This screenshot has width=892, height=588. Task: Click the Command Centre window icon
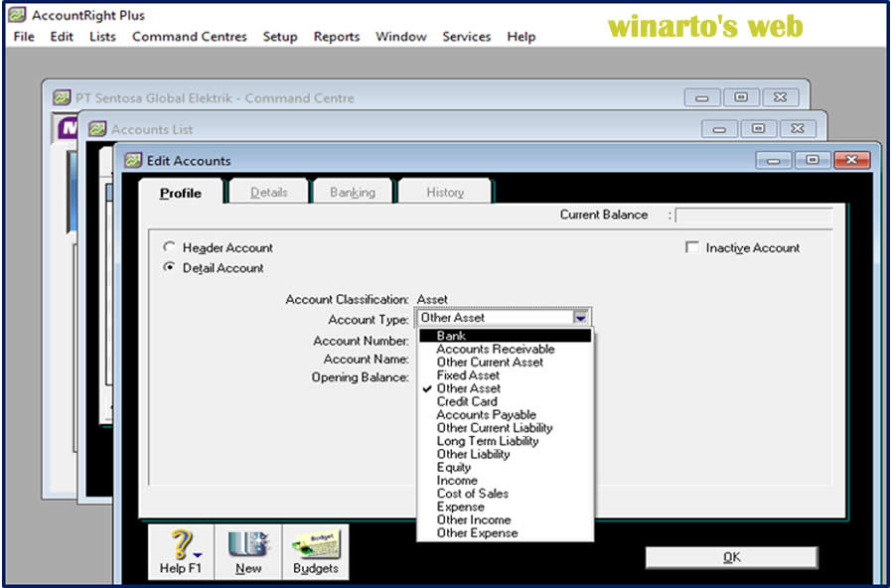62,97
